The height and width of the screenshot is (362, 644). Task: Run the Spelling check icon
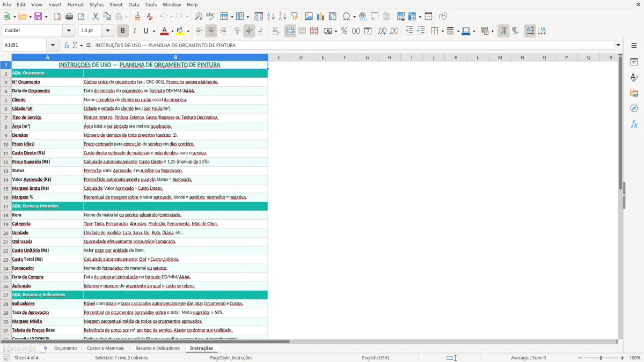tap(210, 17)
